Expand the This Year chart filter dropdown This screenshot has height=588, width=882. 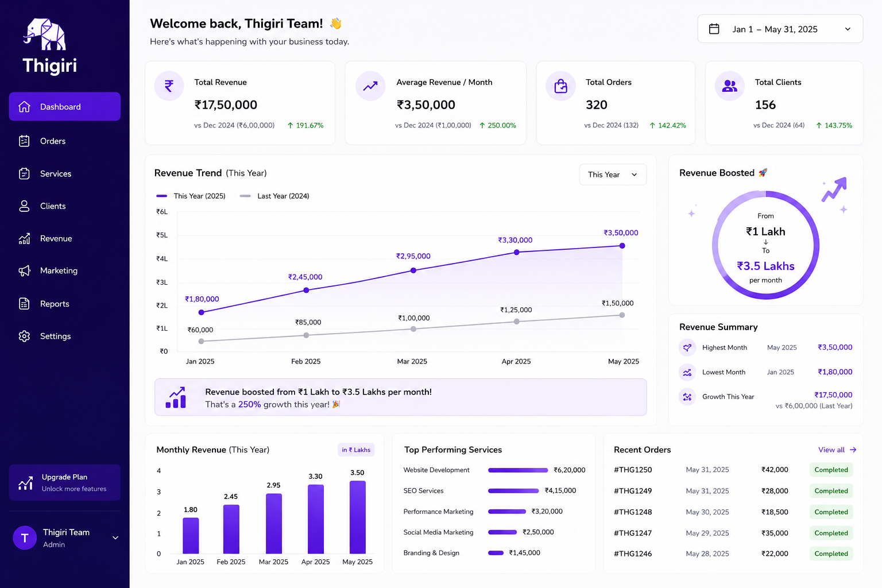[613, 175]
